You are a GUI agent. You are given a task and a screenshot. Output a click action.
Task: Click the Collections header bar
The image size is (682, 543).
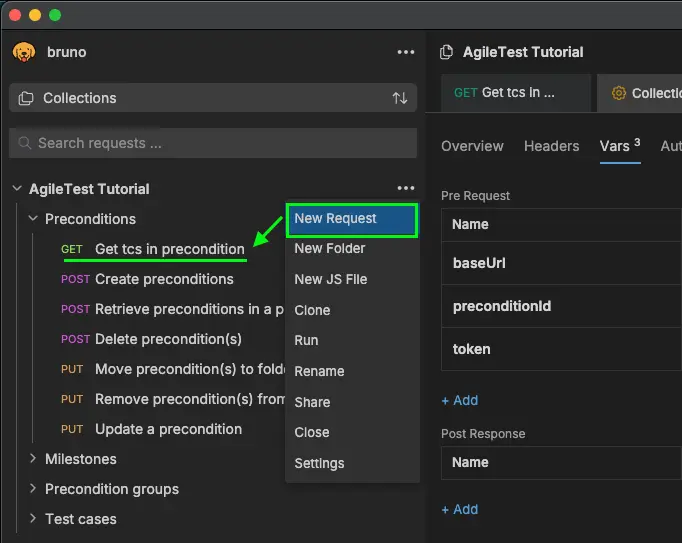coord(213,98)
